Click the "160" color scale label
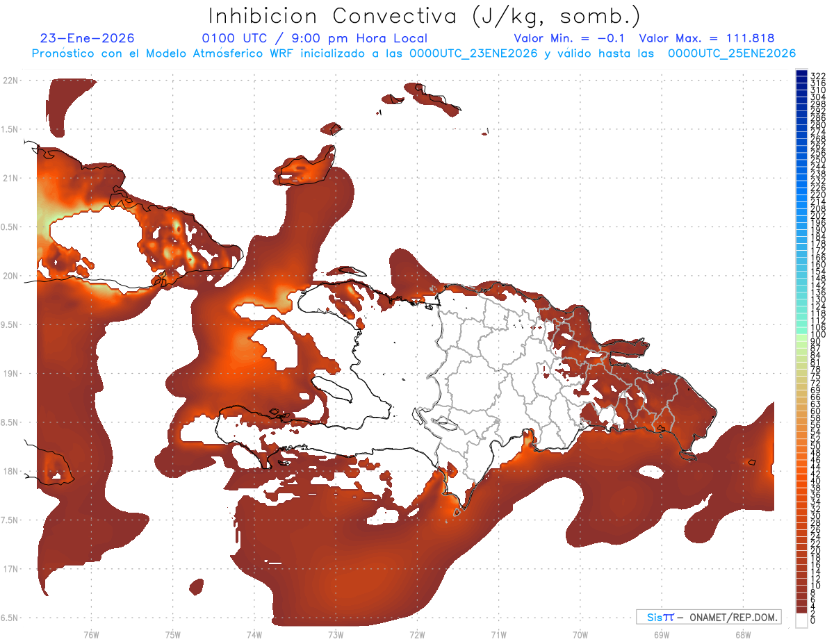The width and height of the screenshot is (834, 644). click(x=818, y=265)
